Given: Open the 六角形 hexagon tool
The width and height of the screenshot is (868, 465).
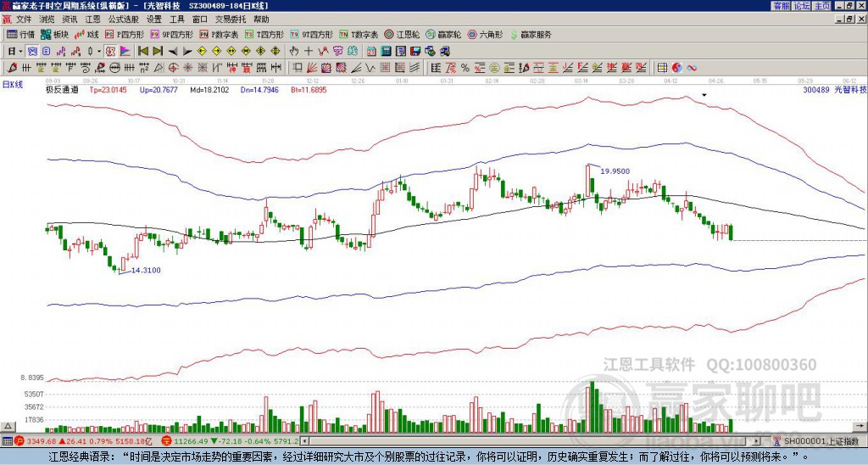Looking at the screenshot, I should [486, 34].
